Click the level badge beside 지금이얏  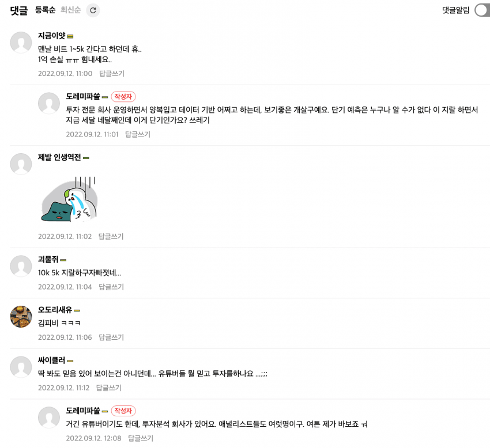70,36
